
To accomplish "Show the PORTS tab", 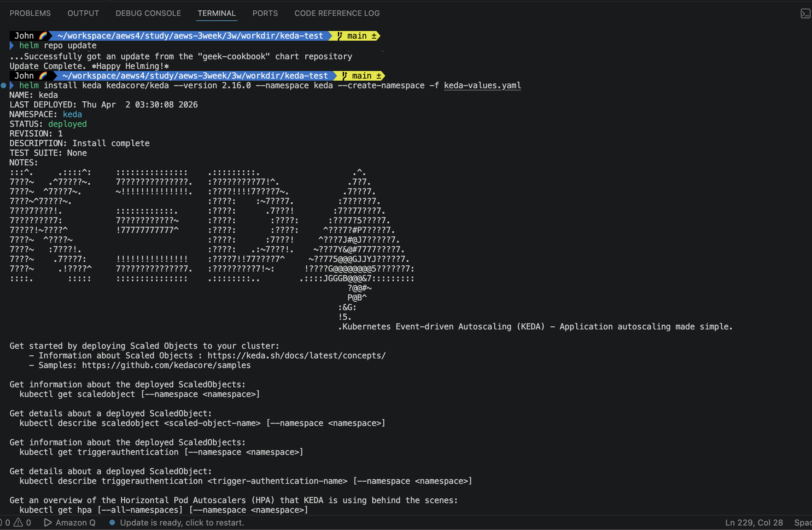I will coord(265,13).
